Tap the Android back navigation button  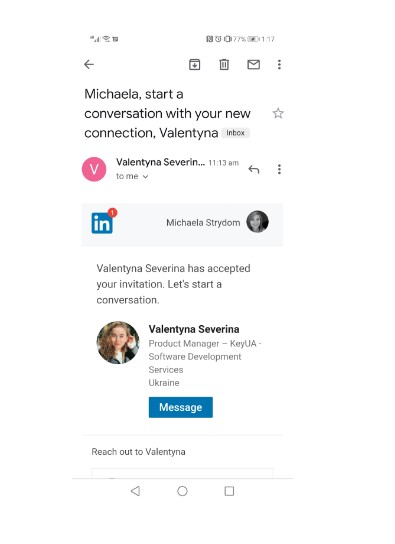[135, 491]
